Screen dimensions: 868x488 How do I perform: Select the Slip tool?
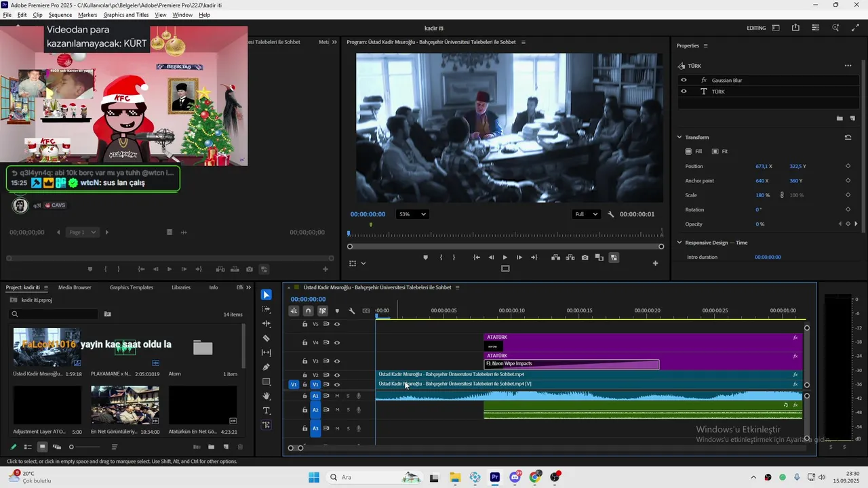[x=267, y=352]
